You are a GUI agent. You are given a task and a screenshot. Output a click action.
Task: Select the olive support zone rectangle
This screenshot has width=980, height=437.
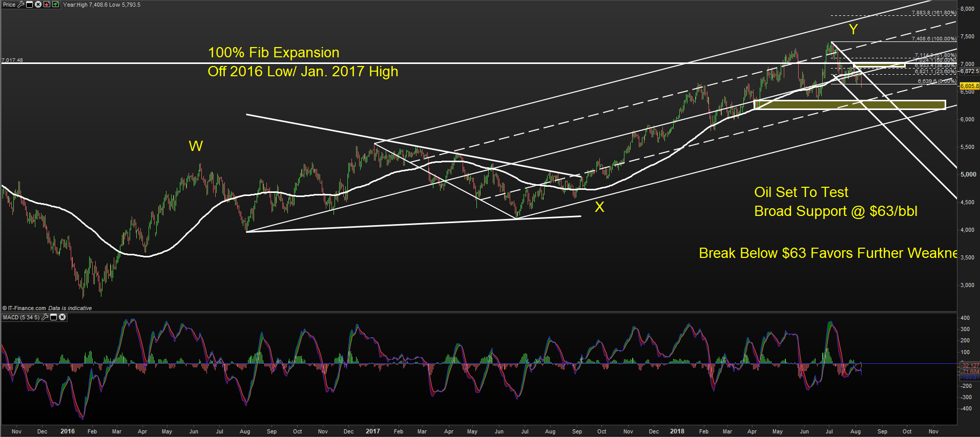point(850,105)
